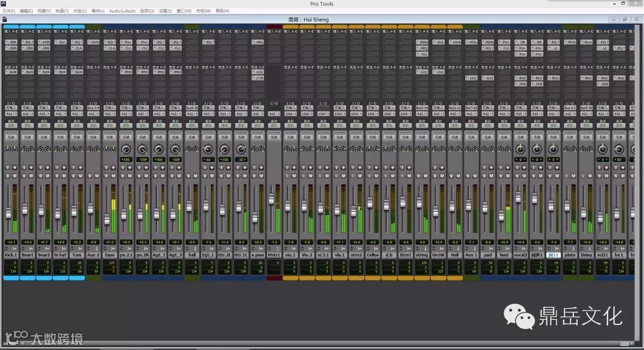The width and height of the screenshot is (644, 350).
Task: Open the 窗口(W) menu
Action: tap(184, 11)
